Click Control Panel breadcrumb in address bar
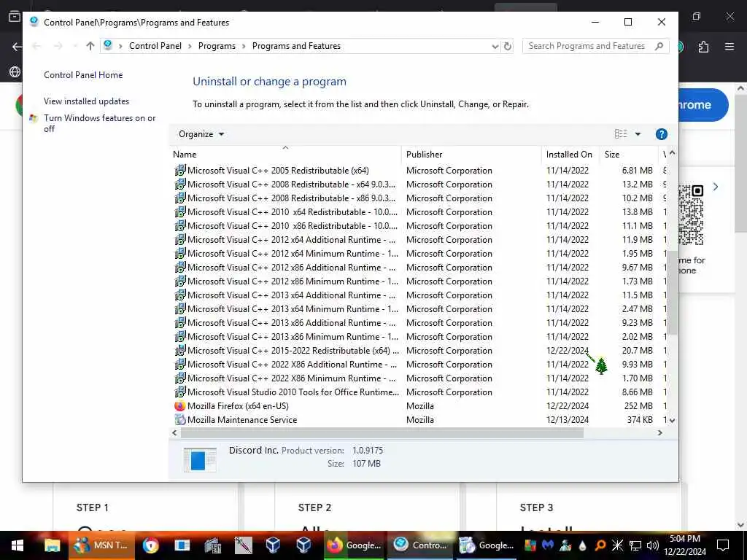Image resolution: width=747 pixels, height=560 pixels. click(155, 46)
